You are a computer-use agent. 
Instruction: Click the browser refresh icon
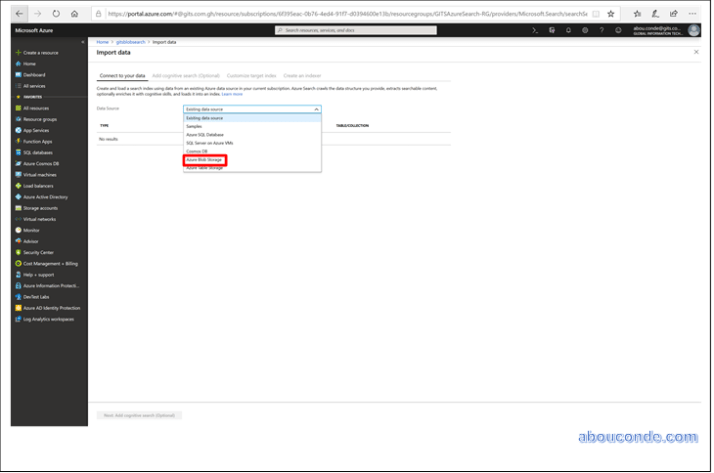(x=55, y=14)
